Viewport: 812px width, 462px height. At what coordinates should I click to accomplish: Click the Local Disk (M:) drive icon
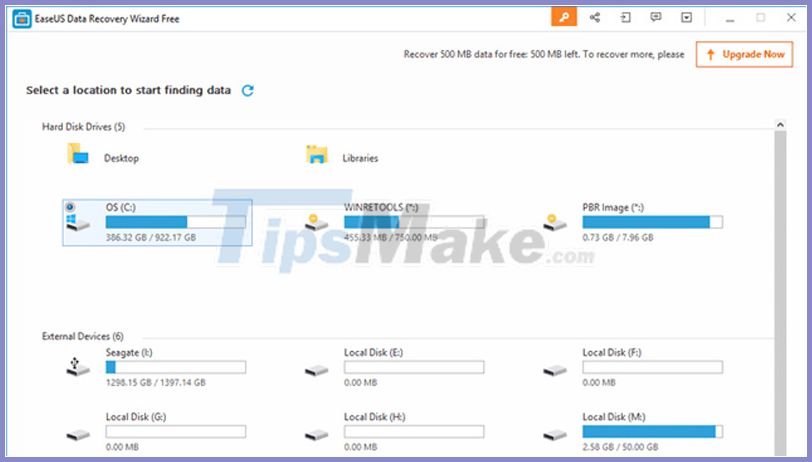[555, 435]
